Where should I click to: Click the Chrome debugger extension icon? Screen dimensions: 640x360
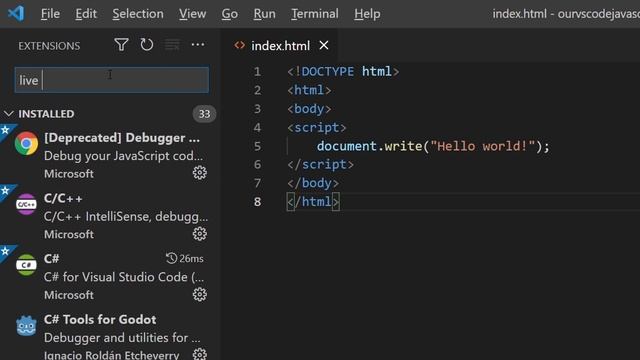click(27, 144)
